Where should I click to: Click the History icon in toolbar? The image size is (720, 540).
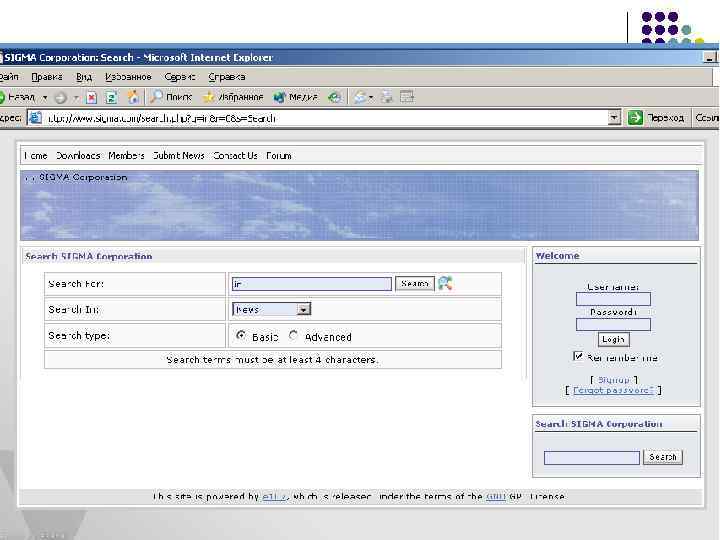[x=335, y=97]
